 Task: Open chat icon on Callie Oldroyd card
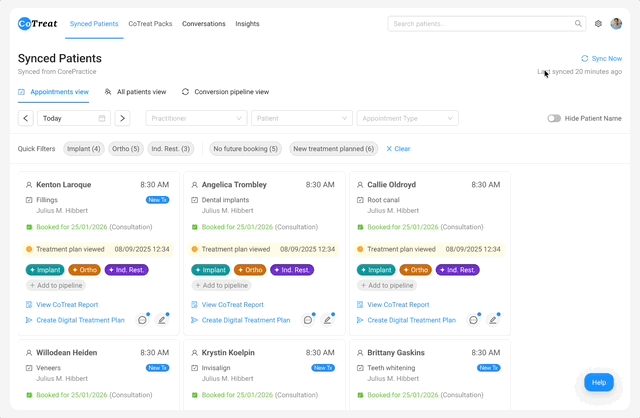[473, 320]
